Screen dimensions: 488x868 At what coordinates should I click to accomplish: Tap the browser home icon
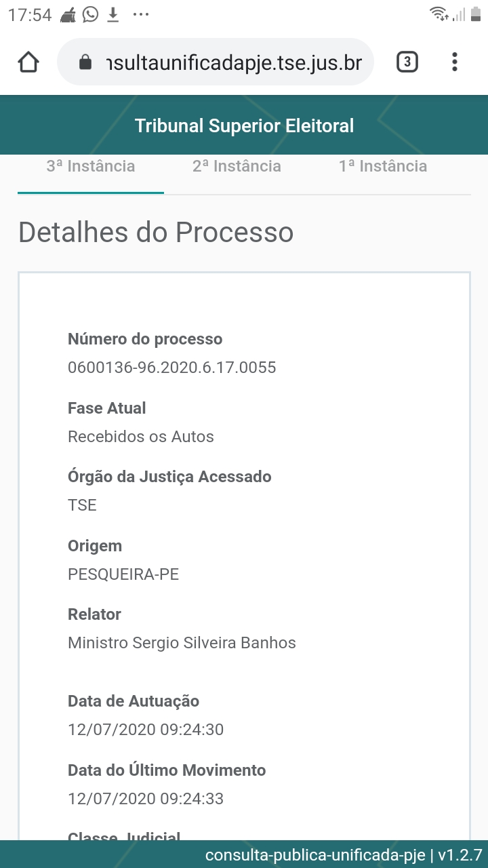coord(28,62)
